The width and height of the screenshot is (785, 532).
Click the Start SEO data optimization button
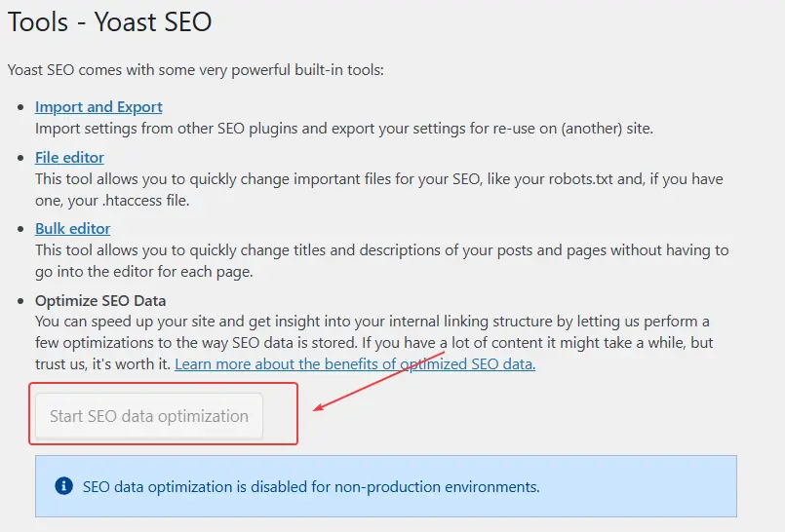(149, 416)
